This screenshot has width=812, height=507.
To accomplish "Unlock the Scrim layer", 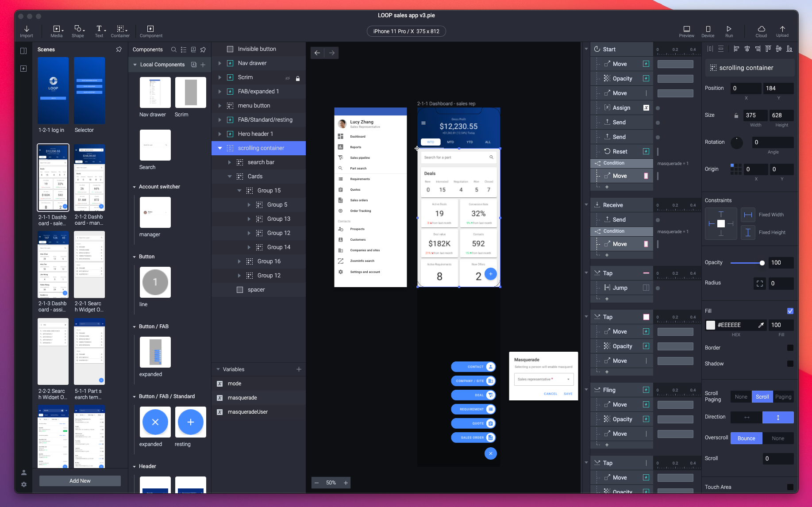I will pos(298,78).
